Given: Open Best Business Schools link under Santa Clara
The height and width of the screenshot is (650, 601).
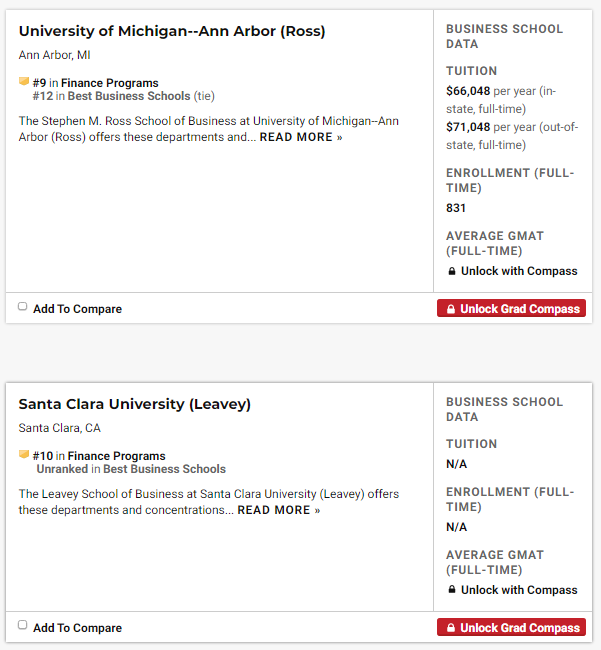Looking at the screenshot, I should click(165, 469).
